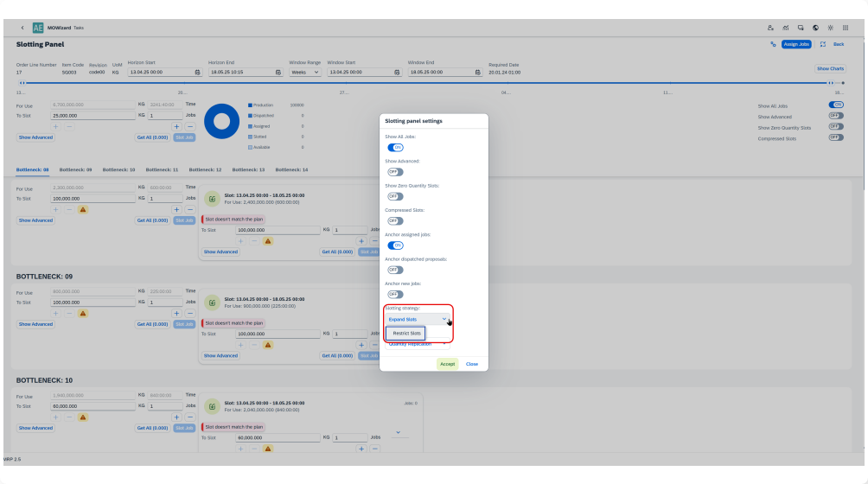
Task: Switch to Bottleneck: 10 tab
Action: point(118,169)
